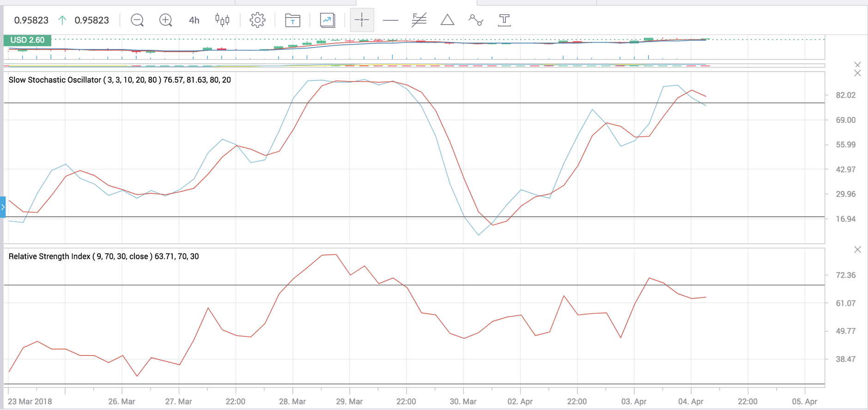Image resolution: width=868 pixels, height=410 pixels.
Task: Select the text annotation tool
Action: 504,20
